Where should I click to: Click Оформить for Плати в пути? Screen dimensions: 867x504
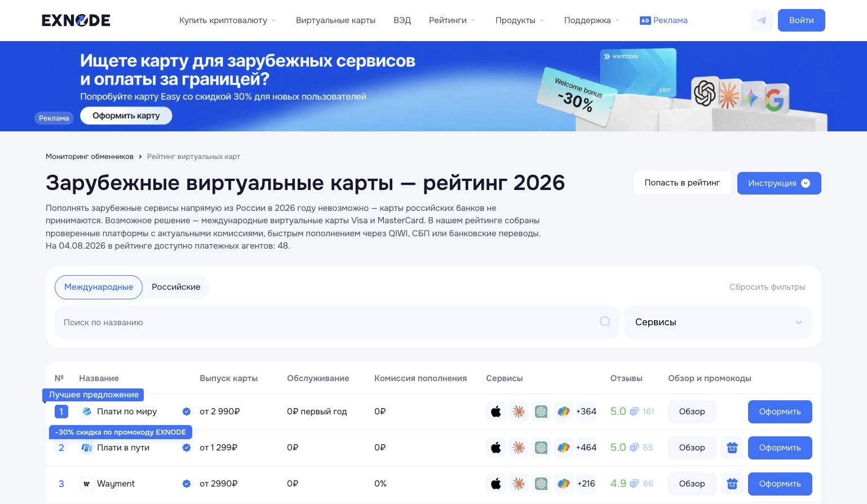[780, 448]
